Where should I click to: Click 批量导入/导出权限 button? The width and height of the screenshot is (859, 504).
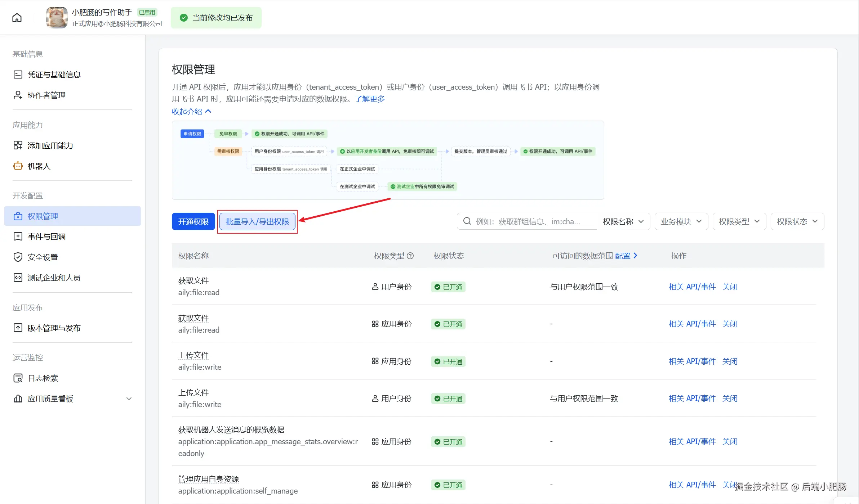257,221
